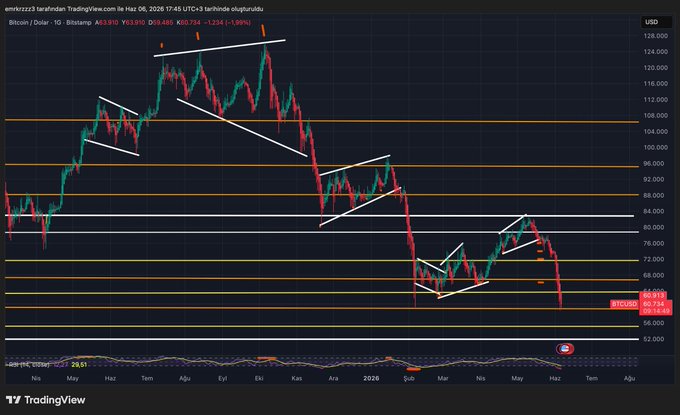Click the 128.000 price scale label

[x=656, y=36]
